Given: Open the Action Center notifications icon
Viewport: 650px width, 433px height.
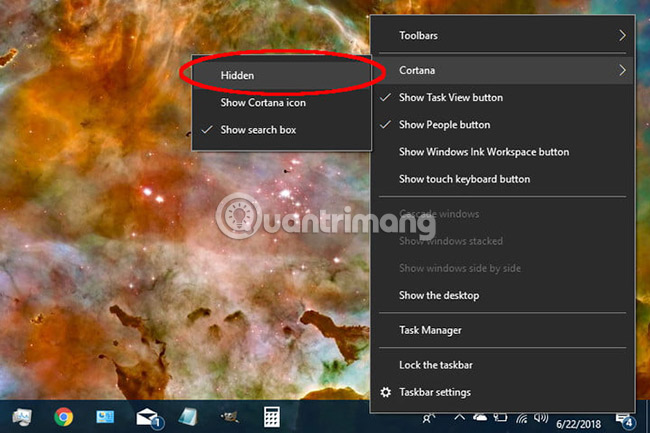Looking at the screenshot, I should pos(625,421).
